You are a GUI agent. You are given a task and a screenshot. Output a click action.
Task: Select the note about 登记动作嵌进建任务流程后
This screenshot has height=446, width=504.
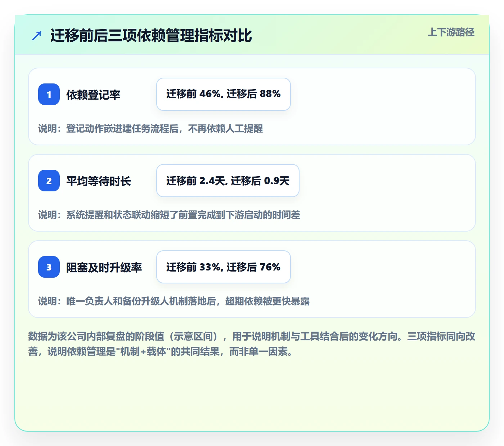tap(150, 128)
